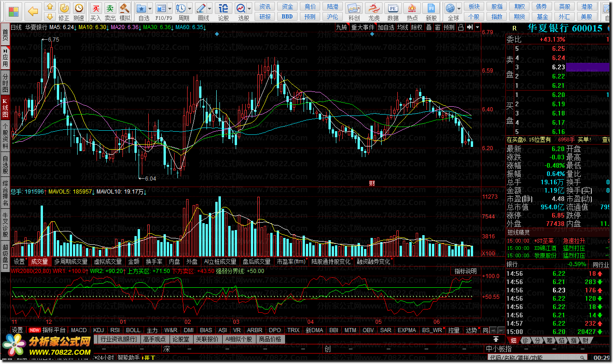Image resolution: width=614 pixels, height=364 pixels.
Task: Open the 测速 speed test clock icon
Action: point(79,11)
